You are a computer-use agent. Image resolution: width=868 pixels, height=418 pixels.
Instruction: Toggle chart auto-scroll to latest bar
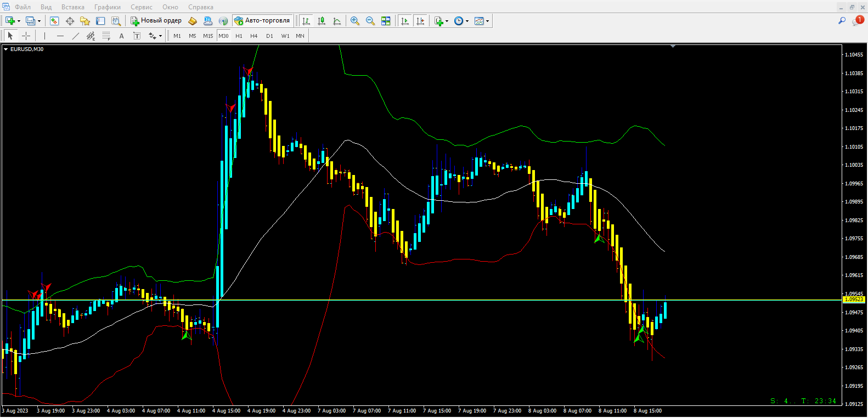tap(405, 21)
